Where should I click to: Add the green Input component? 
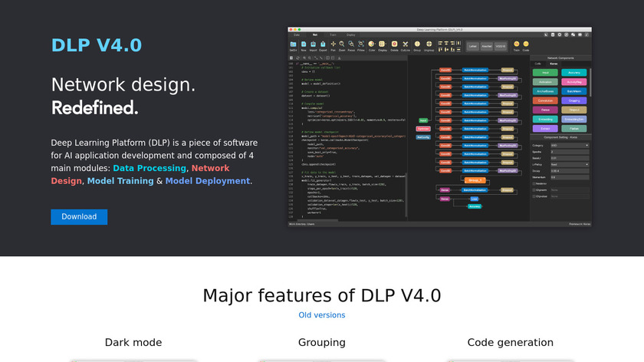[545, 73]
